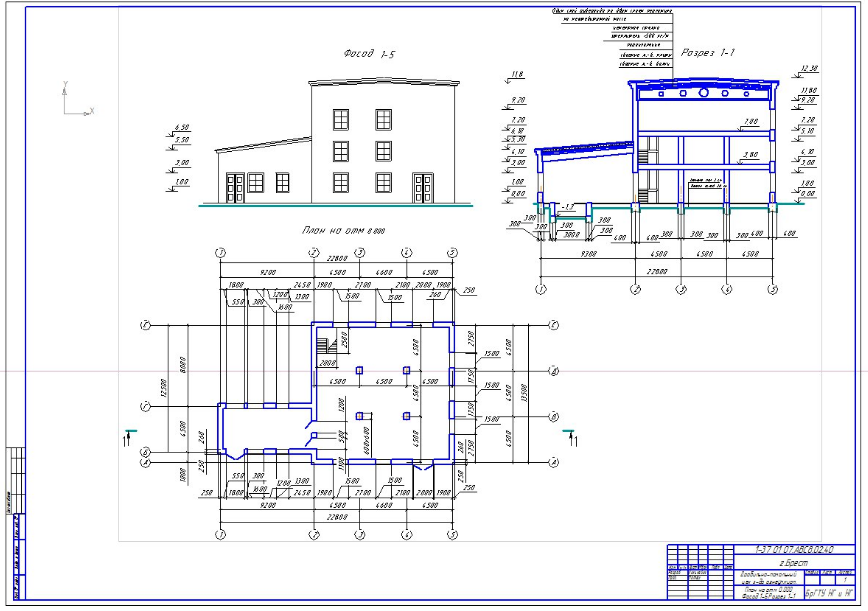Select the -1.7 level label in the section
This screenshot has height=611, width=868.
[x=567, y=207]
